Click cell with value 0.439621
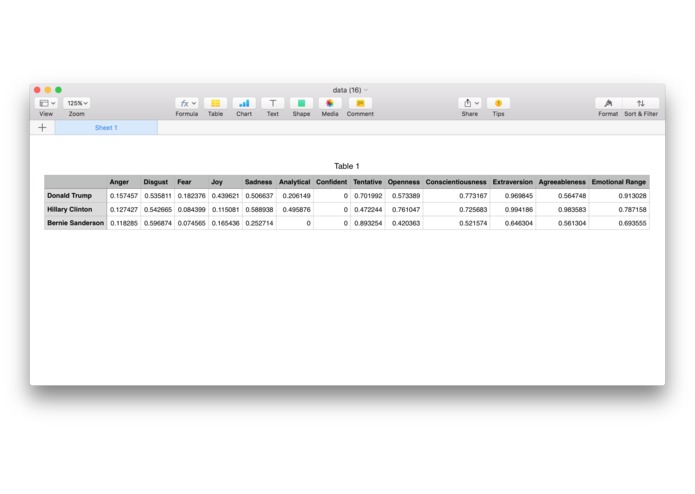This screenshot has height=494, width=695. coord(225,196)
